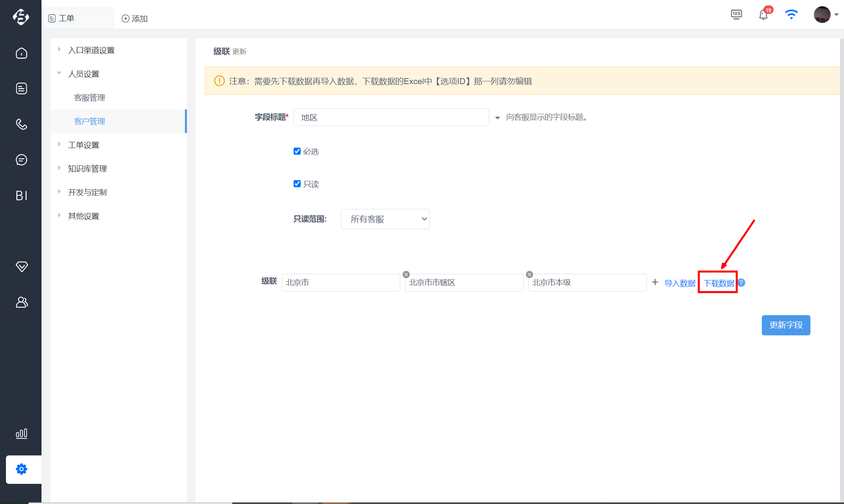Image resolution: width=844 pixels, height=504 pixels.
Task: Uncheck the 必选 checkbox
Action: [x=297, y=151]
